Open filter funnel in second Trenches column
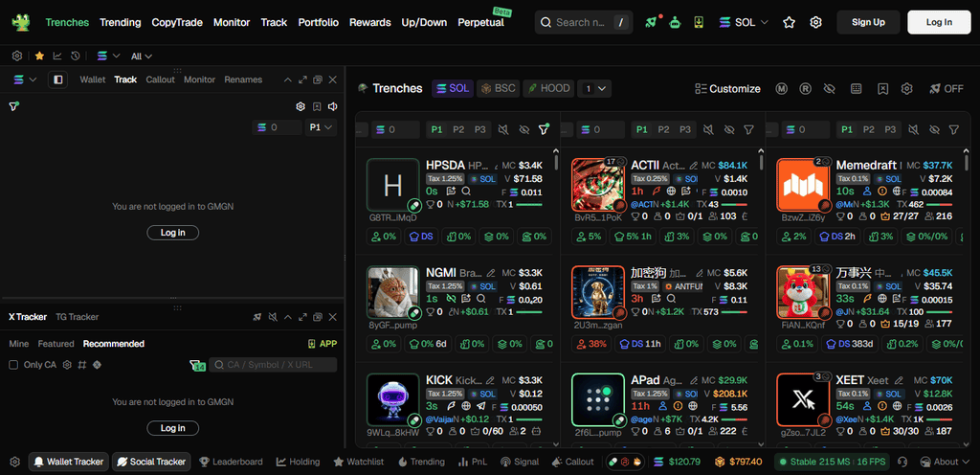 748,129
